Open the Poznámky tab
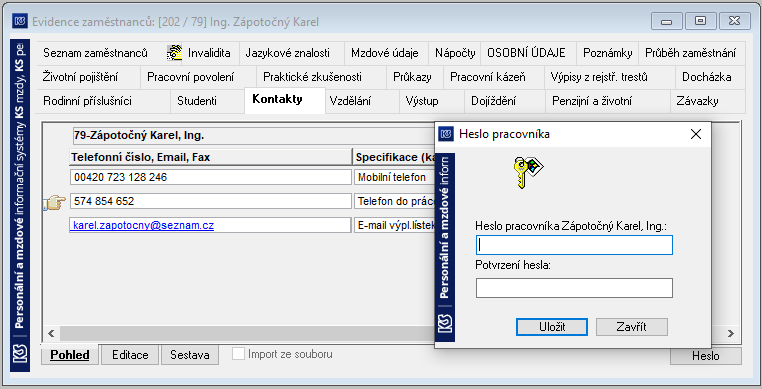Viewport: 762px width, 389px height. pos(607,53)
